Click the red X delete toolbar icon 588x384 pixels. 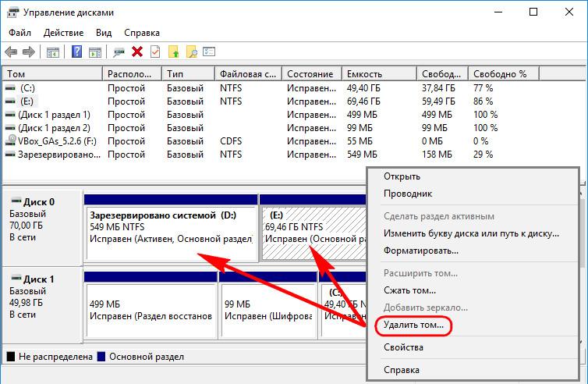pos(137,52)
